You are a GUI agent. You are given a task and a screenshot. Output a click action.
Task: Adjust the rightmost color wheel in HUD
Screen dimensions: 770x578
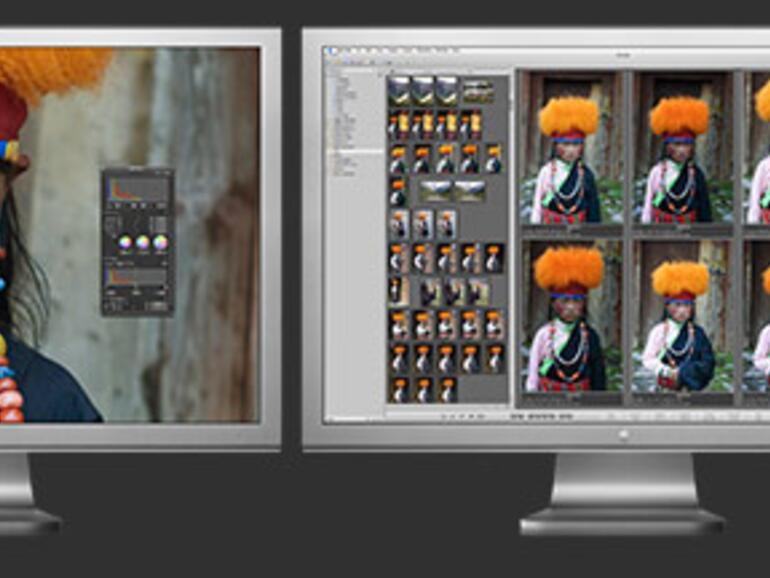click(x=160, y=243)
